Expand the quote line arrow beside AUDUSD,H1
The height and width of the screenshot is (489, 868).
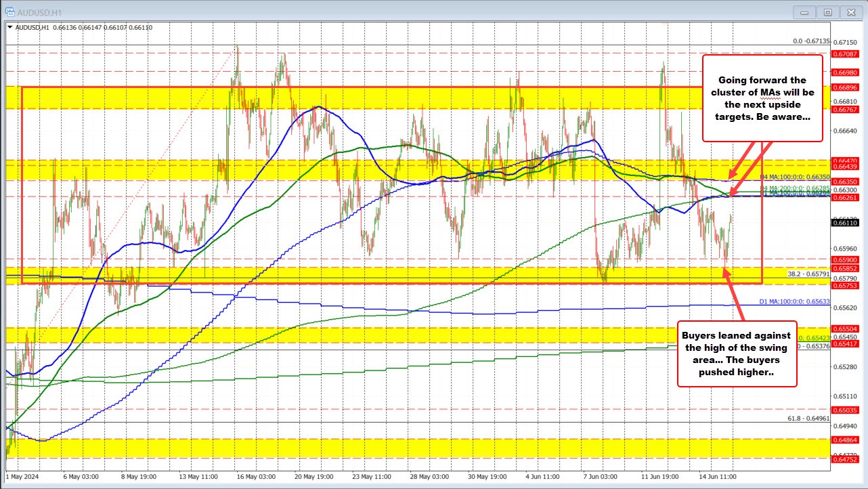click(9, 28)
